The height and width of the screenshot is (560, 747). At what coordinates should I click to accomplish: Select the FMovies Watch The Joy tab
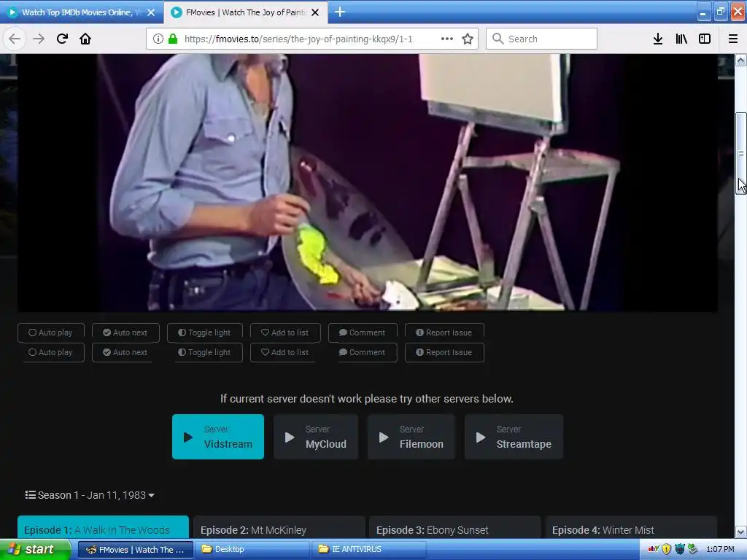point(245,12)
